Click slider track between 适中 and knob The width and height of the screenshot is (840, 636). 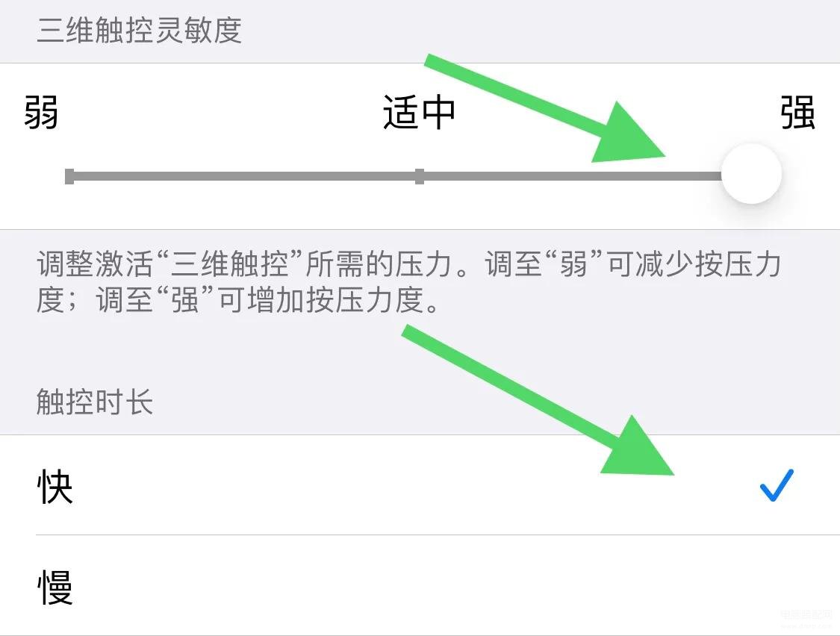point(572,176)
